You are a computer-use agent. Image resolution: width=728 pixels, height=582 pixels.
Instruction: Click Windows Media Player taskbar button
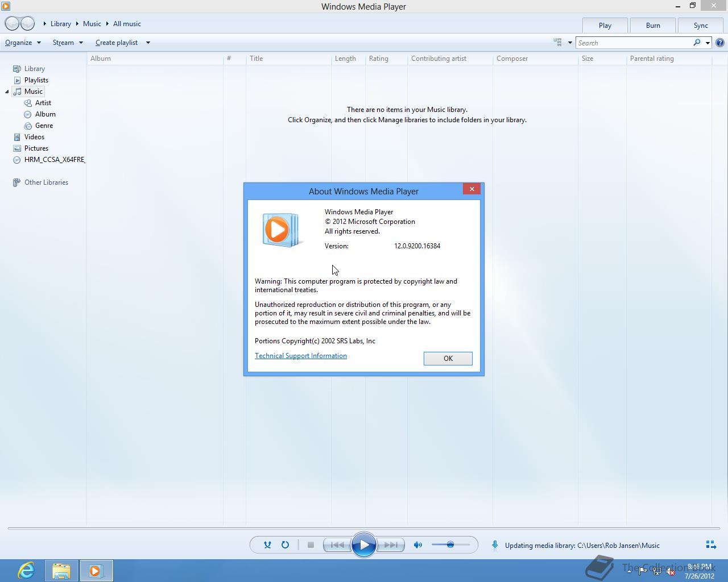coord(96,570)
